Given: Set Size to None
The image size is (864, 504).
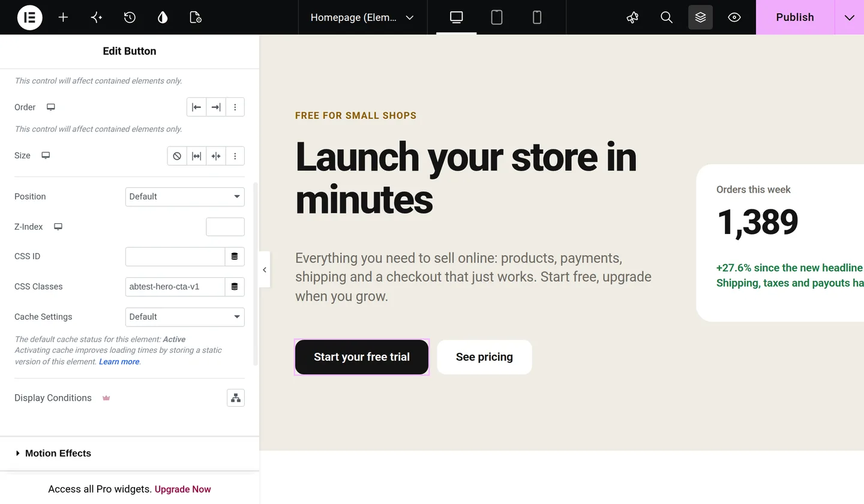Looking at the screenshot, I should point(177,156).
